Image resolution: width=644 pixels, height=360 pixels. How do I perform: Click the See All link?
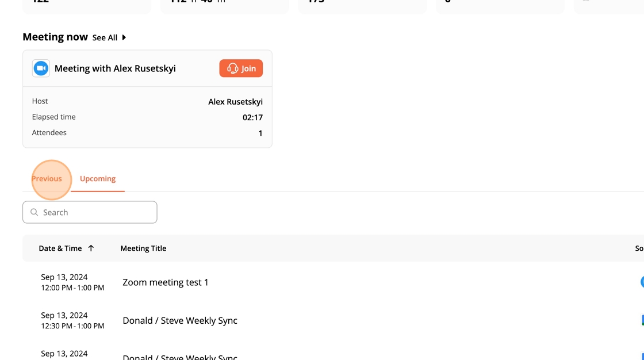click(105, 38)
